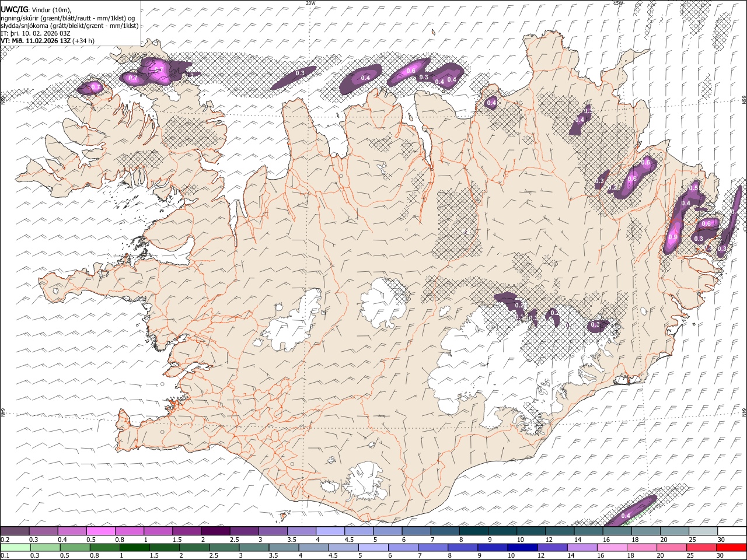The width and height of the screenshot is (747, 560).
Task: Pick the light pink swatch at 16 in lower legend
Action: tap(612, 547)
